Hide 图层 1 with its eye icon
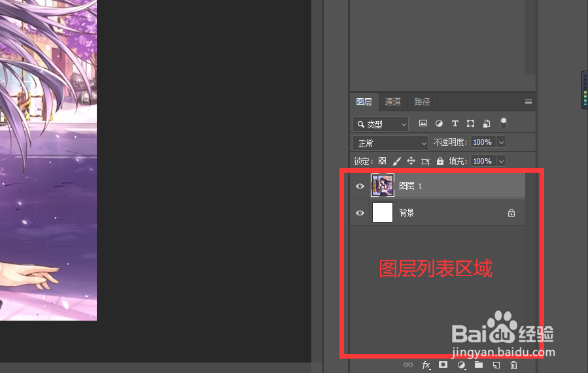Screen dimensions: 588x373 (x=360, y=186)
